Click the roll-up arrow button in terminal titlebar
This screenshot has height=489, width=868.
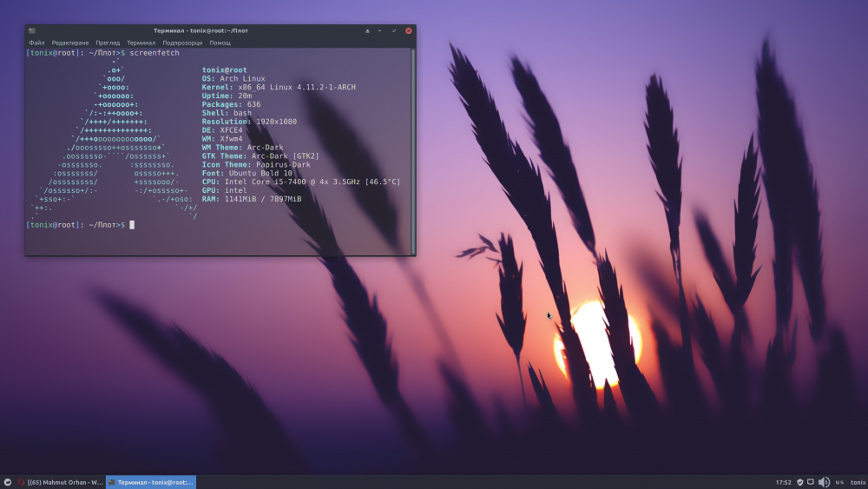(x=367, y=31)
